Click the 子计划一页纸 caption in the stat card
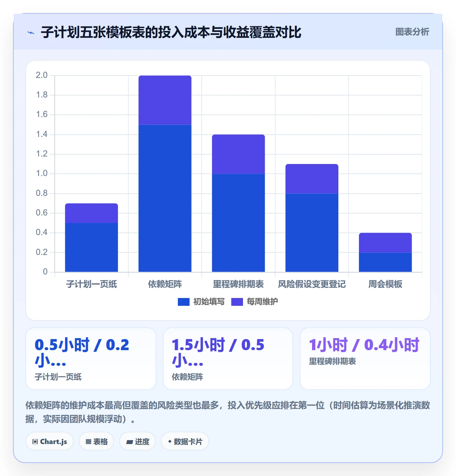Screen dimensions: 456x476 click(x=58, y=377)
